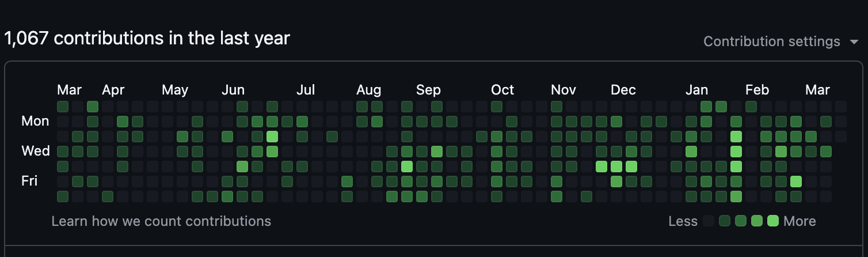Screen dimensions: 868x257
Task: Click the Aug month label
Action: tap(368, 90)
